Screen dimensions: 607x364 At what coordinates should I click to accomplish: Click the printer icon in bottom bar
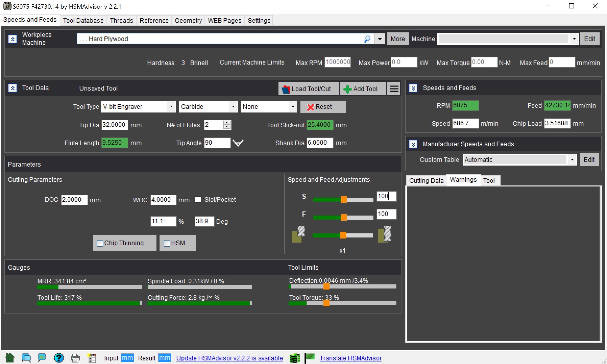75,358
